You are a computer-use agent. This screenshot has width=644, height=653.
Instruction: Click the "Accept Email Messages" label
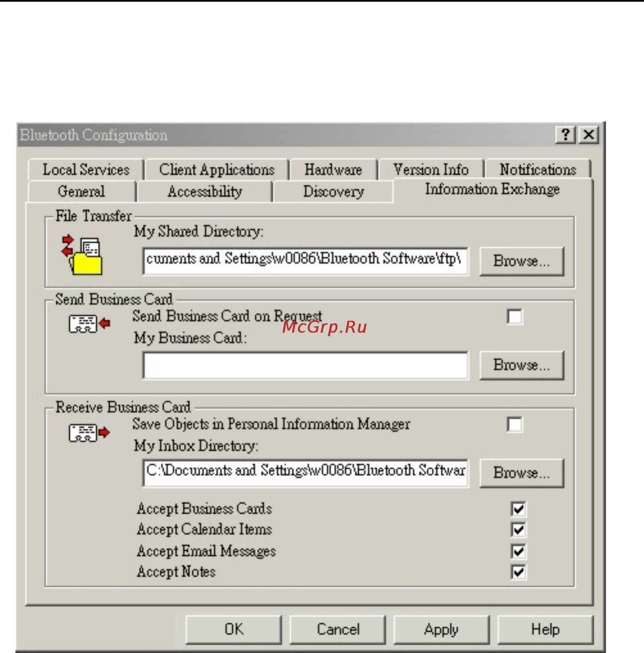tap(206, 551)
